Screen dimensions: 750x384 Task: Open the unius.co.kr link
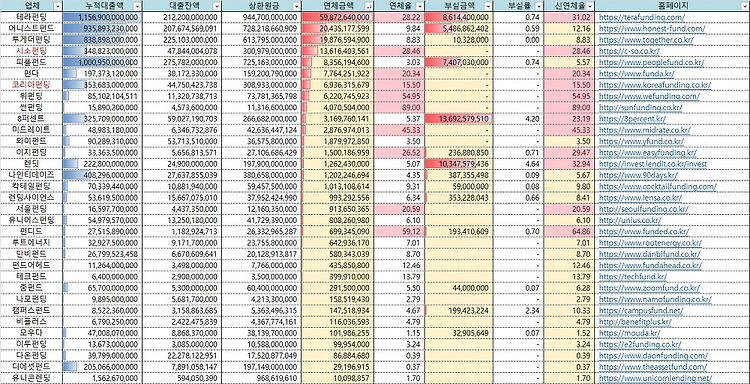(x=630, y=220)
